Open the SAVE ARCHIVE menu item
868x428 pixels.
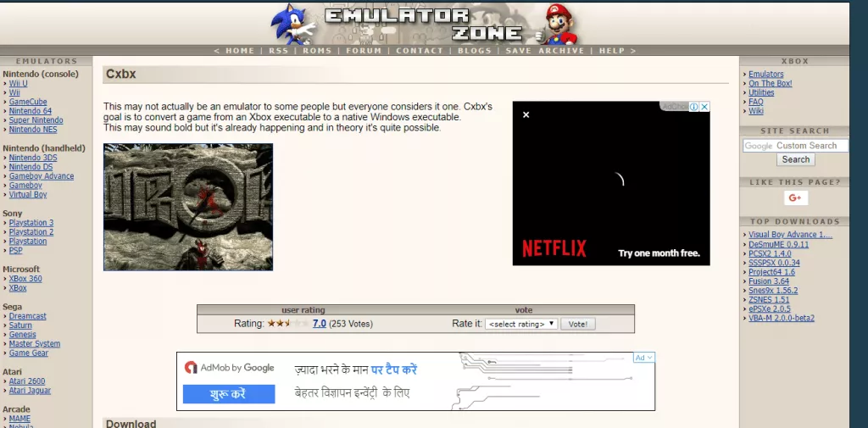(545, 50)
